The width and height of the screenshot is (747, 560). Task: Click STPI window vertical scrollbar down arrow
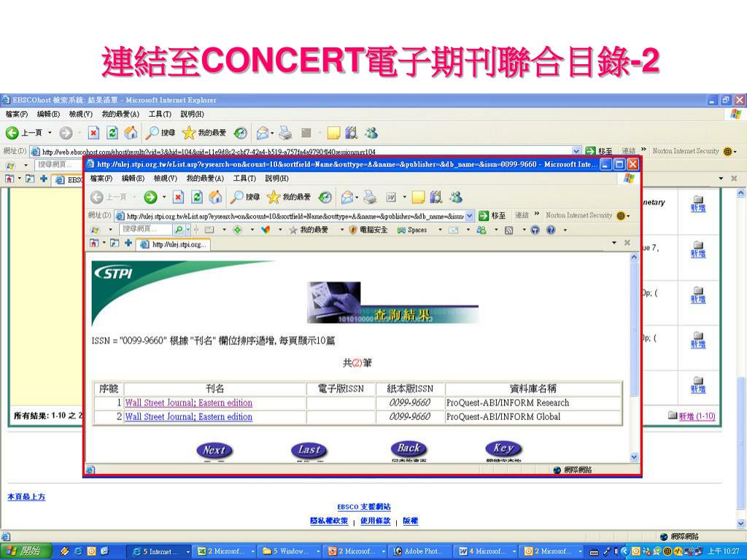click(634, 457)
